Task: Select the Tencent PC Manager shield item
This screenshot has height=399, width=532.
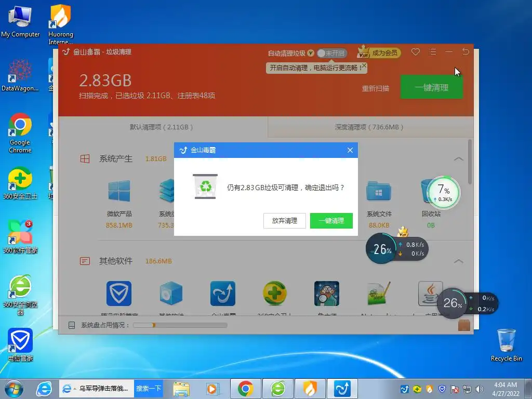Action: click(119, 294)
